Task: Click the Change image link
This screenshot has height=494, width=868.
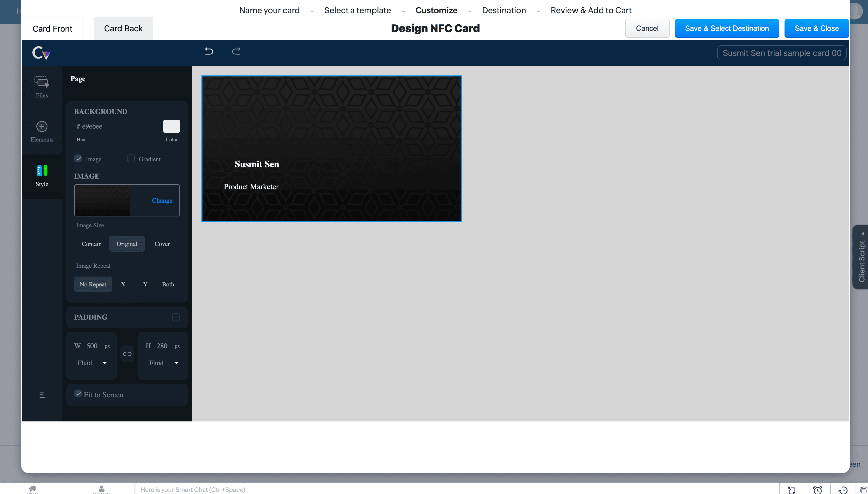Action: [162, 201]
